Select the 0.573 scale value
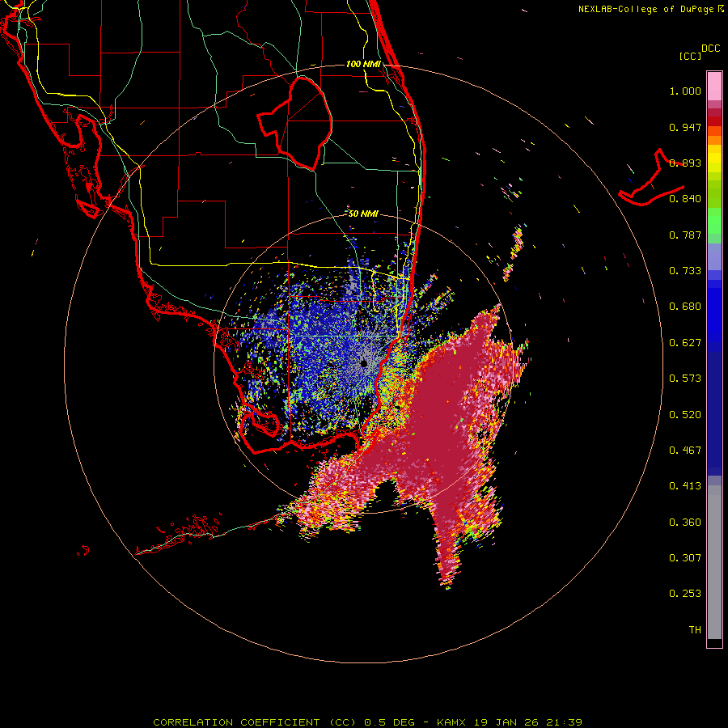 coord(685,379)
